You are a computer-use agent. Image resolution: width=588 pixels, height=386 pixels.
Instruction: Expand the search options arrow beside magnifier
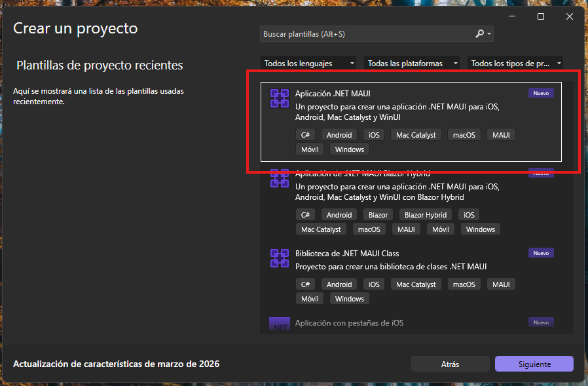click(490, 34)
